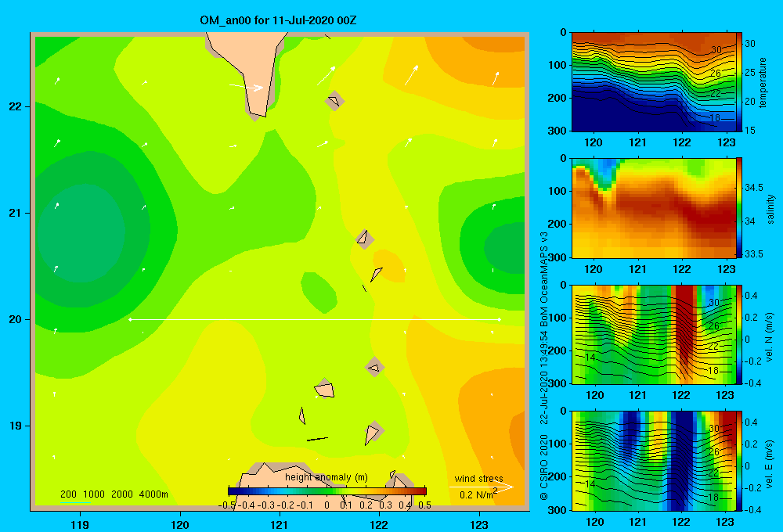Click the red northward jet near 122E

click(x=685, y=329)
